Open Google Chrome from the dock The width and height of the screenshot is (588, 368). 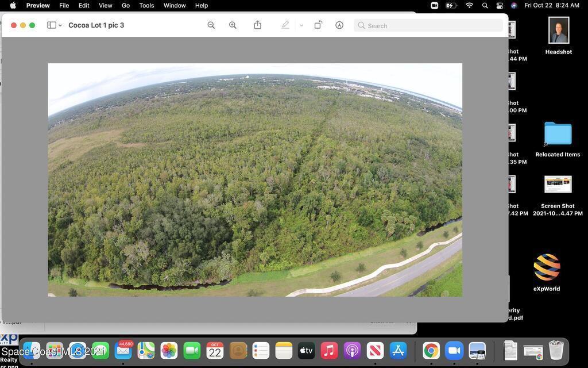click(x=431, y=350)
